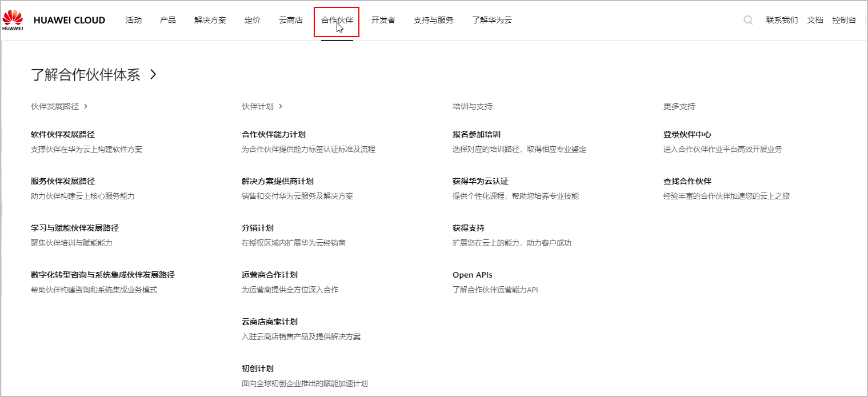Open 解决方案提供商计划
The width and height of the screenshot is (868, 397).
pos(278,181)
